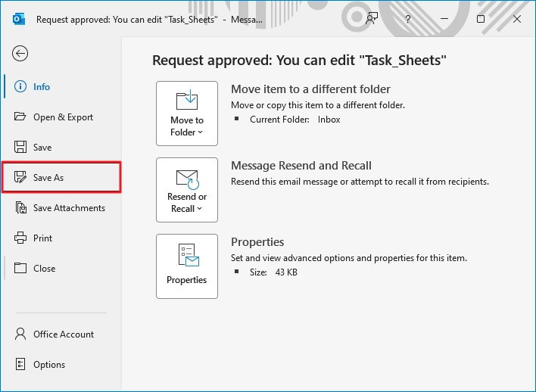The height and width of the screenshot is (392, 536).
Task: Click the feedback person icon in the title bar
Action: point(372,19)
